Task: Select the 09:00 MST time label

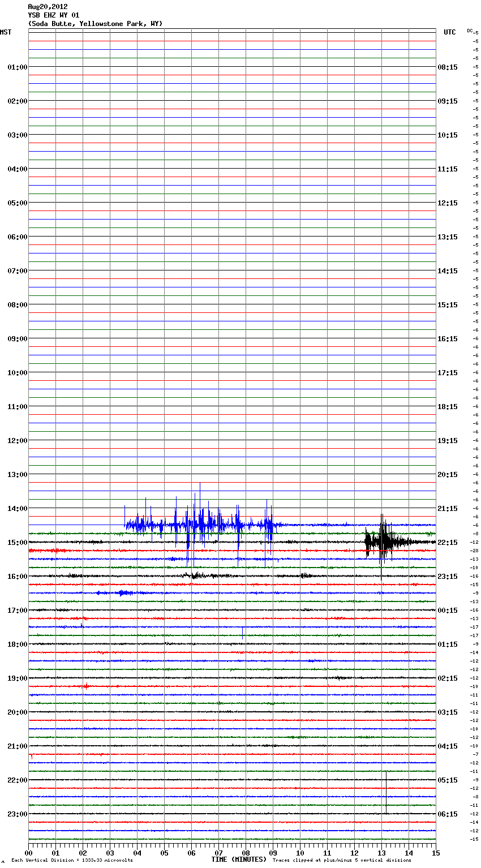Action: pyautogui.click(x=18, y=339)
